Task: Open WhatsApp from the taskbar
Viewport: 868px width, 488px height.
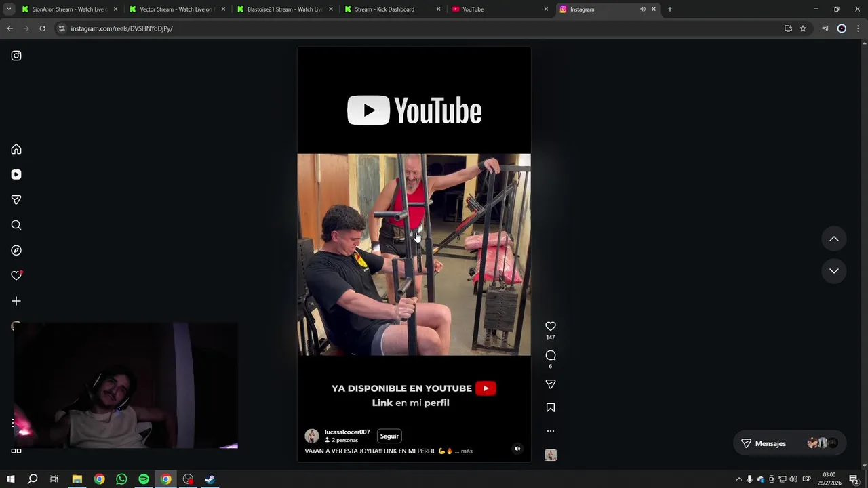Action: click(x=121, y=479)
